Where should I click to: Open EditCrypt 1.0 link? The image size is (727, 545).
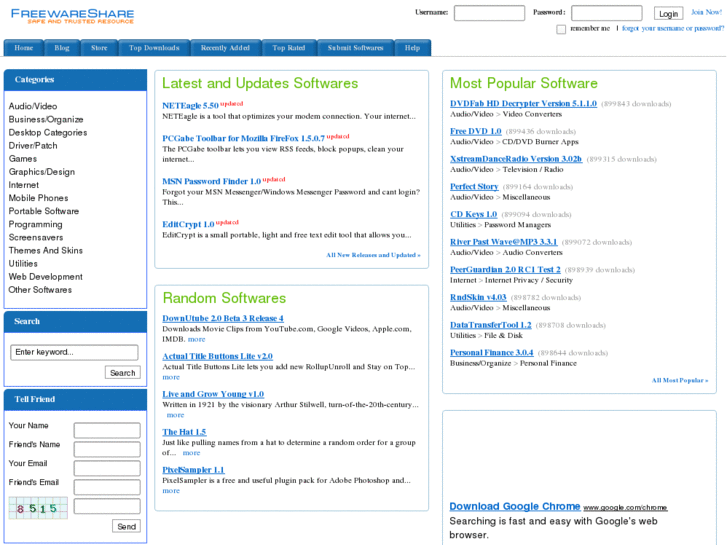pos(188,224)
